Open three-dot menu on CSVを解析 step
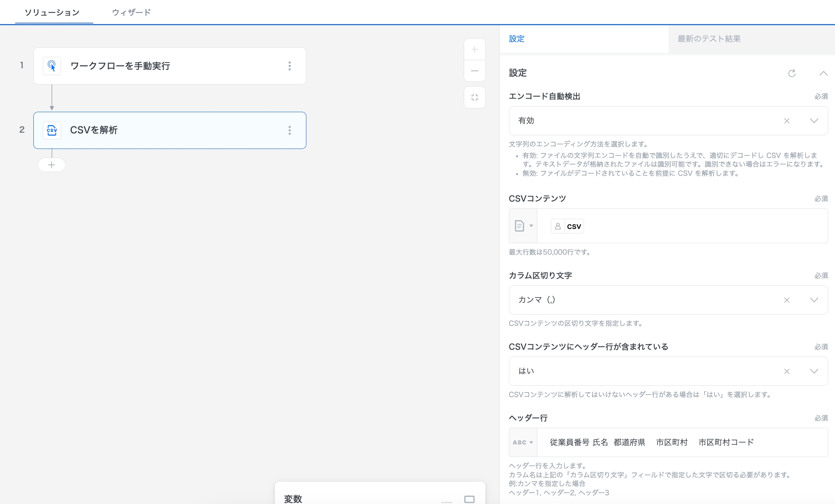This screenshot has width=835, height=504. pyautogui.click(x=290, y=130)
